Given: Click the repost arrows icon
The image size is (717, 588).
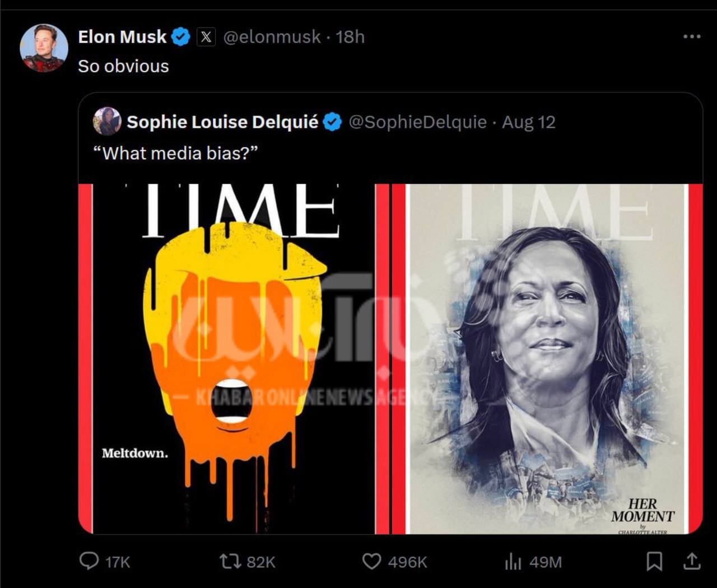Looking at the screenshot, I should pos(230,561).
